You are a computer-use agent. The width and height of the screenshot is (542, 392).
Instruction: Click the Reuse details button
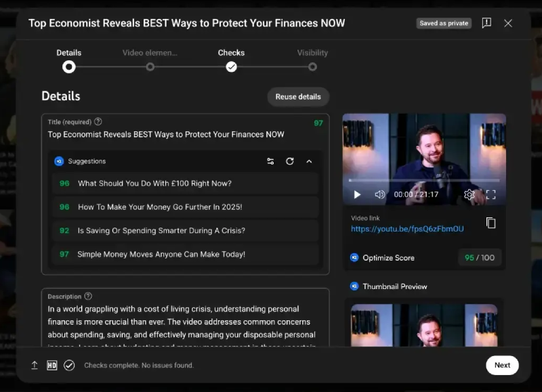(298, 97)
